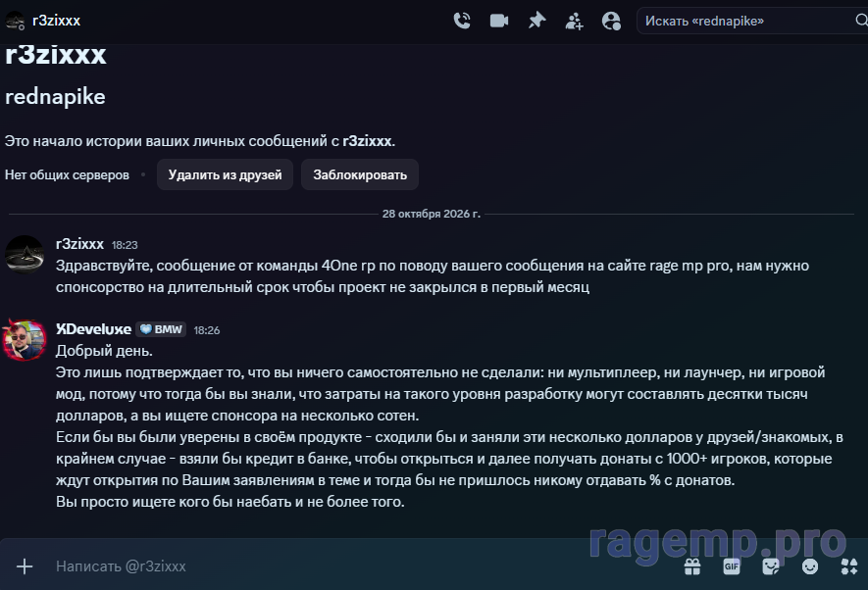The height and width of the screenshot is (590, 868).
Task: Open the apps launcher icon
Action: pyautogui.click(x=849, y=566)
